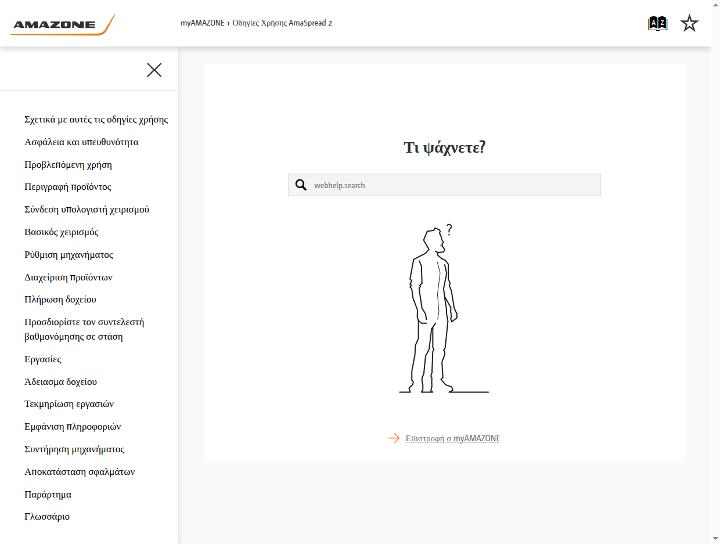
Task: Open Σύνδεση υπολογιστή χειρισμού chapter
Action: tap(87, 209)
